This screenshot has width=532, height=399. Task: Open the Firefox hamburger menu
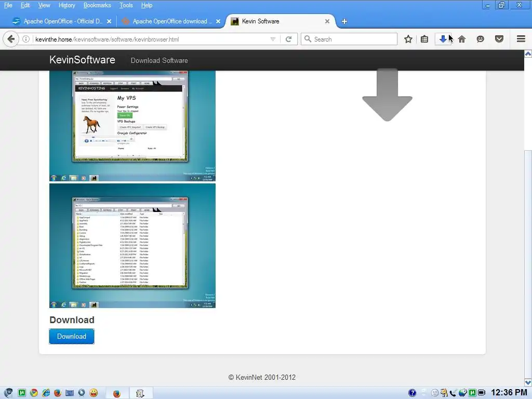coord(521,39)
